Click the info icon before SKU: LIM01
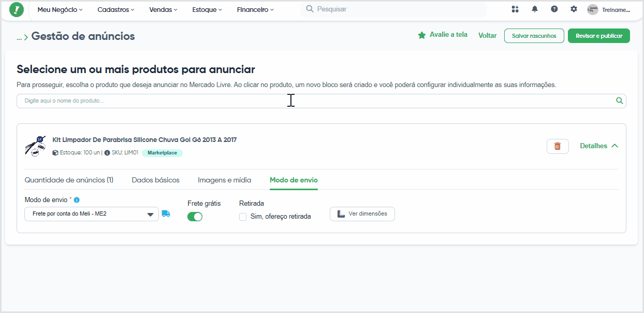Image resolution: width=644 pixels, height=313 pixels. coord(107,153)
